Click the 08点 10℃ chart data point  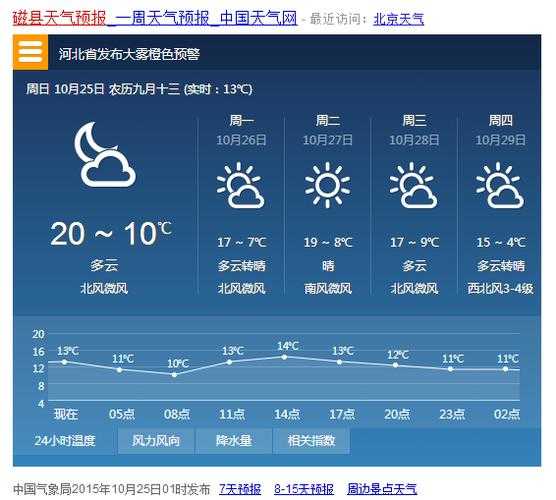(174, 374)
